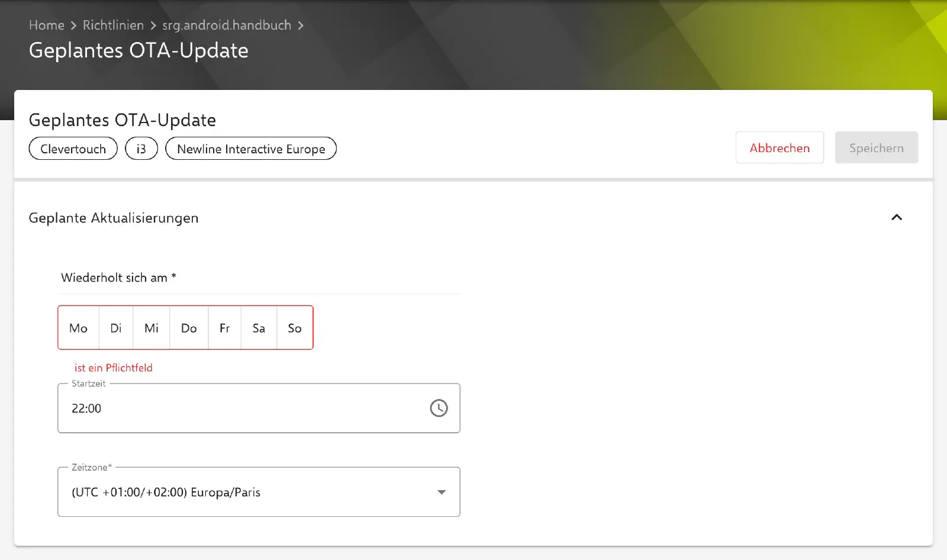The image size is (947, 560).
Task: Click the Speichern button
Action: (x=877, y=148)
